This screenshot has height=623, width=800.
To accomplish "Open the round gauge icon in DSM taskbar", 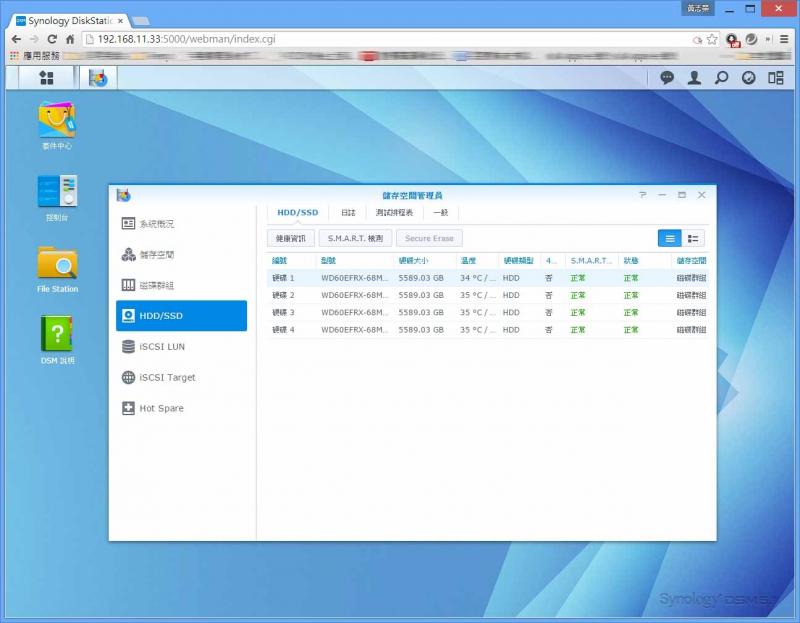I will click(748, 78).
